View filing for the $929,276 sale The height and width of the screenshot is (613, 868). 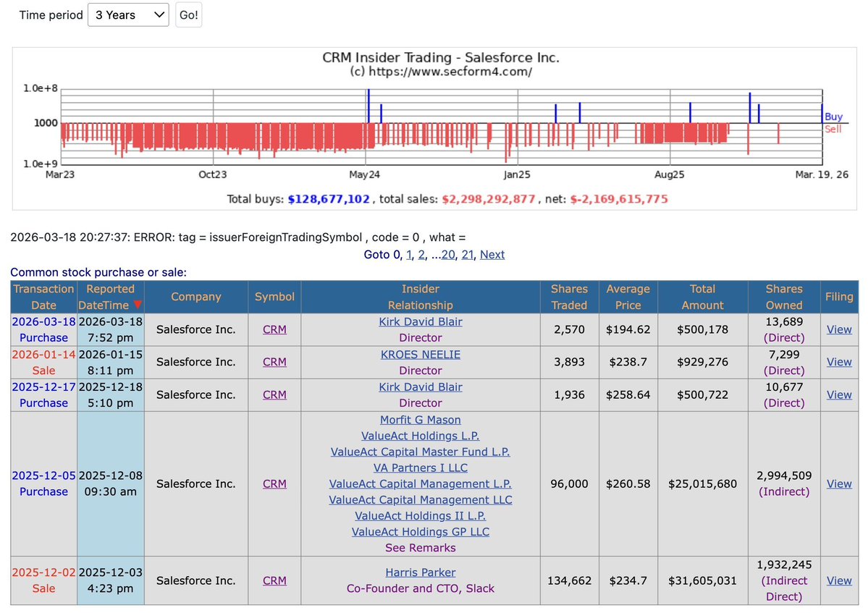[x=839, y=362]
